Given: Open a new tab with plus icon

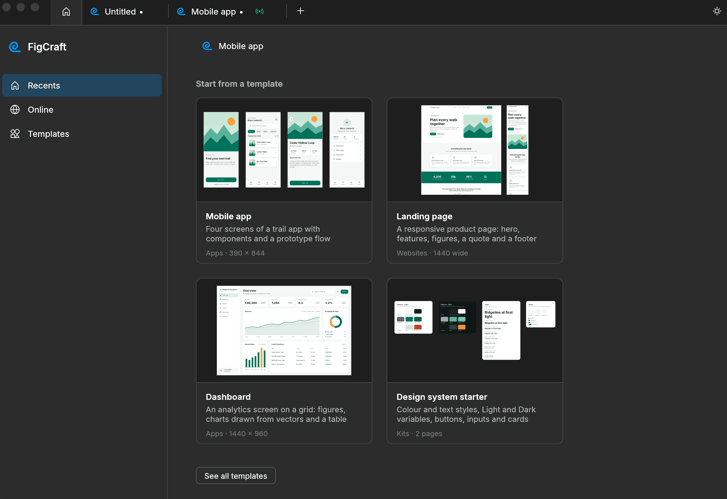Looking at the screenshot, I should [x=300, y=11].
